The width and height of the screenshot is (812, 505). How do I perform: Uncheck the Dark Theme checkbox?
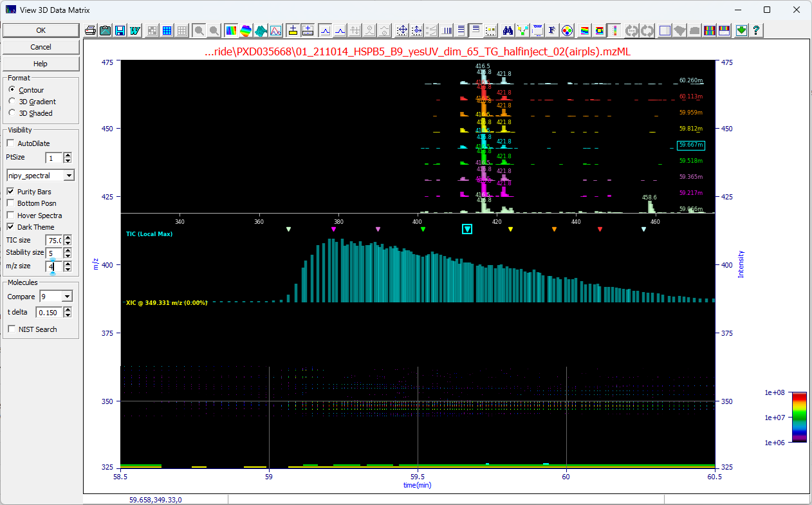[10, 227]
